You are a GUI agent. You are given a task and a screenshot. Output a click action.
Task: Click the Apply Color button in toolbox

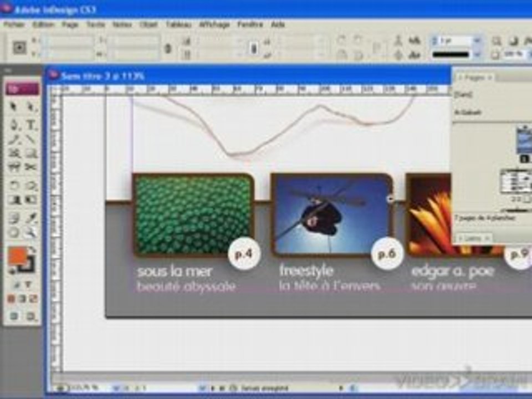pyautogui.click(x=11, y=299)
